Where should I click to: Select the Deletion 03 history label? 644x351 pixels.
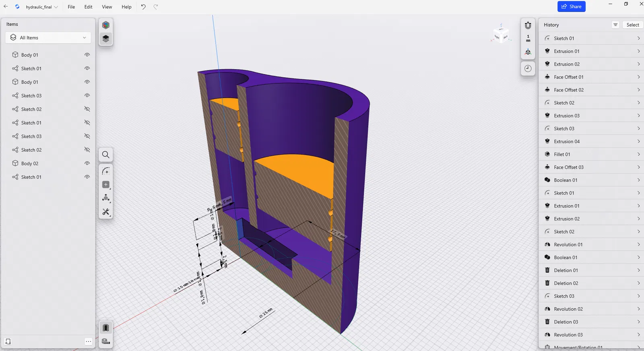(x=566, y=322)
